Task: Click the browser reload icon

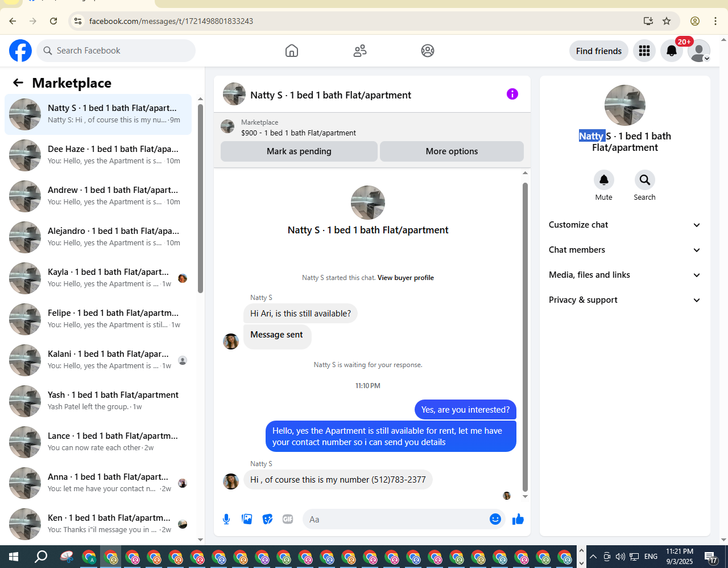Action: (x=53, y=21)
